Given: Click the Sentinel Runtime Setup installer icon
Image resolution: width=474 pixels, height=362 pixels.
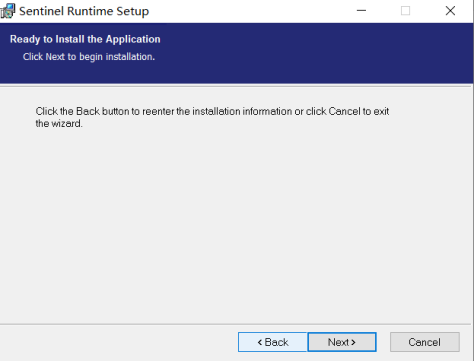Looking at the screenshot, I should [x=8, y=11].
